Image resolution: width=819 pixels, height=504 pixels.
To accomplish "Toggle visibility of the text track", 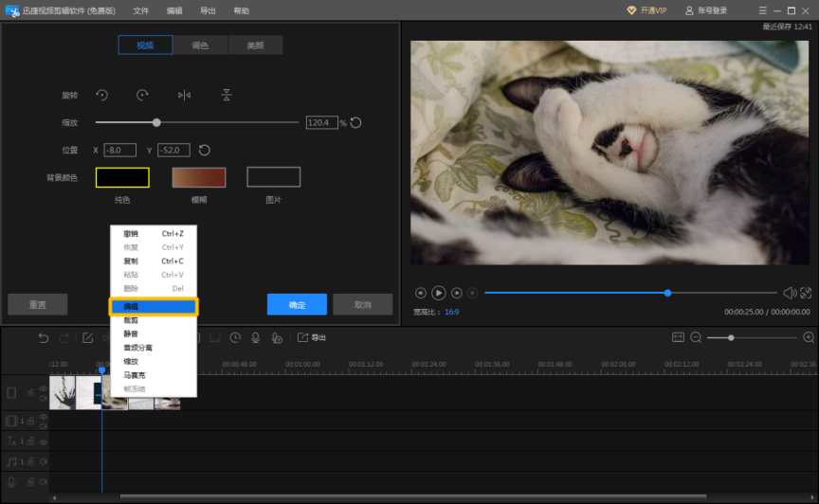I will [43, 441].
